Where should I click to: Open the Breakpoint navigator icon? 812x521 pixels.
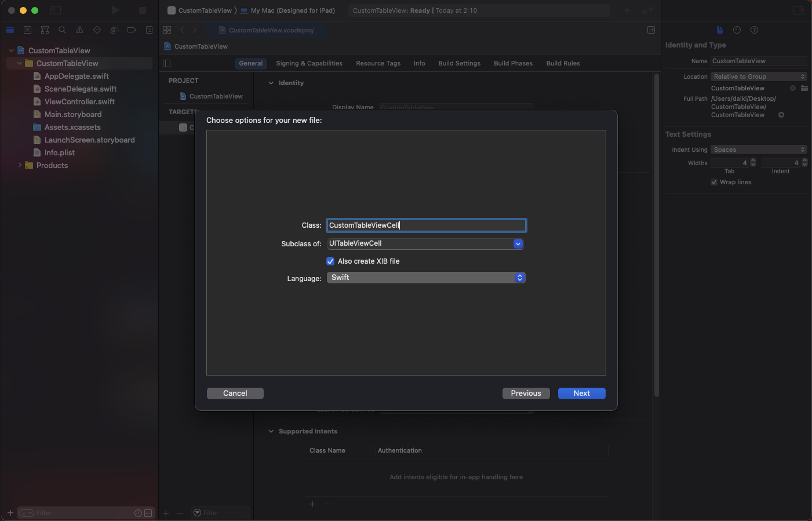tap(132, 30)
